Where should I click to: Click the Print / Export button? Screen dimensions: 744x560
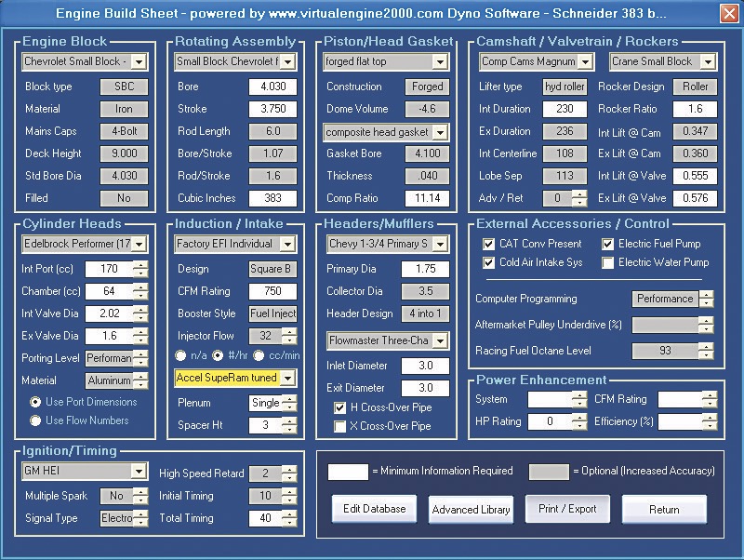click(x=567, y=509)
